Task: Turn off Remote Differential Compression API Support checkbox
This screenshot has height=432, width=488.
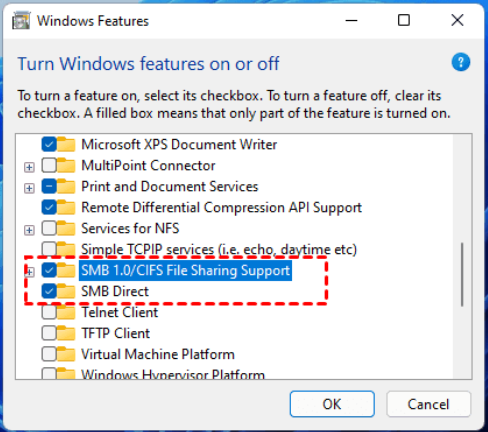Action: click(x=49, y=207)
